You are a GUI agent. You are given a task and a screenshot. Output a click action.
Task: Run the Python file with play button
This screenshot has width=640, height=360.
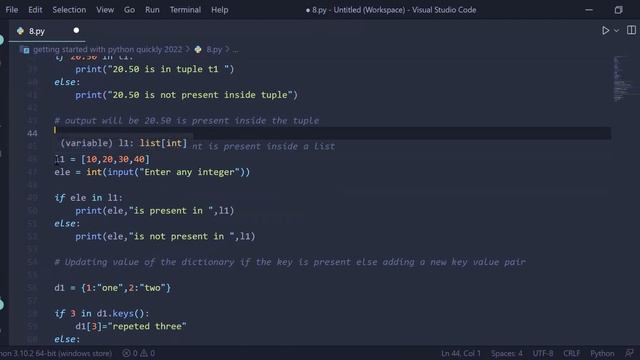tap(605, 30)
